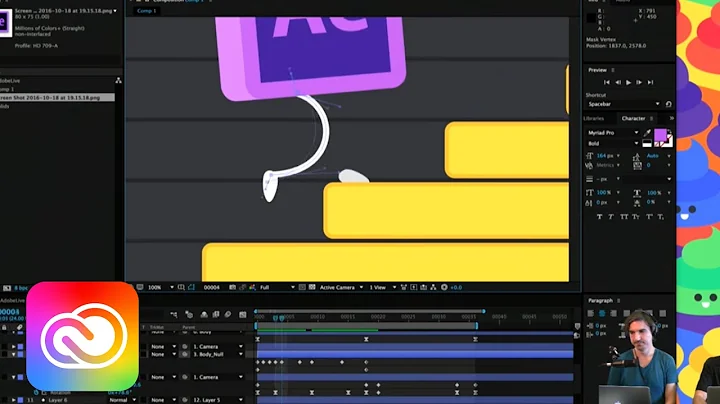Open the Active Camera 3D view dropdown
The image size is (720, 404).
pyautogui.click(x=341, y=287)
